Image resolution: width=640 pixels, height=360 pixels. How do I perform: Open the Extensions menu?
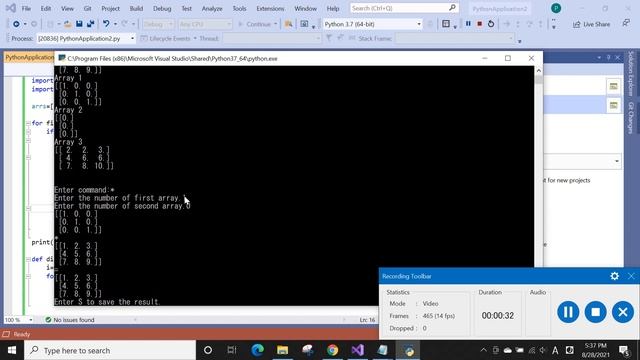[270, 8]
